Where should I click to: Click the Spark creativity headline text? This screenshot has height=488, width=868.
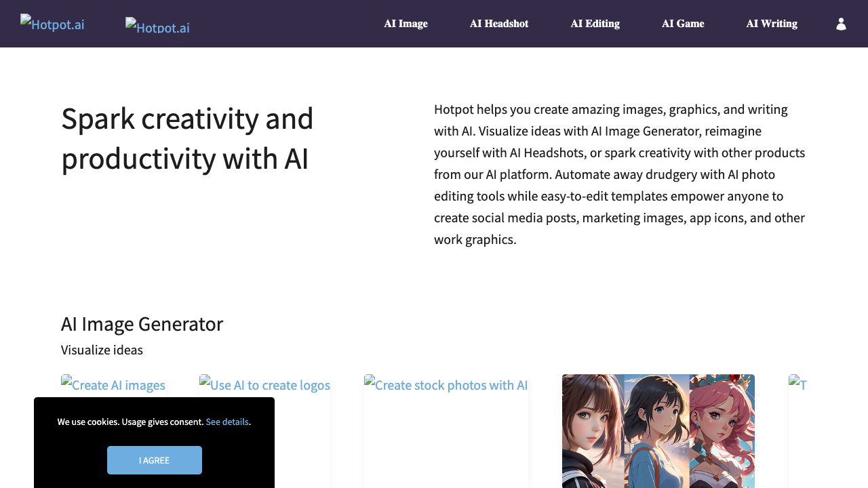187,138
